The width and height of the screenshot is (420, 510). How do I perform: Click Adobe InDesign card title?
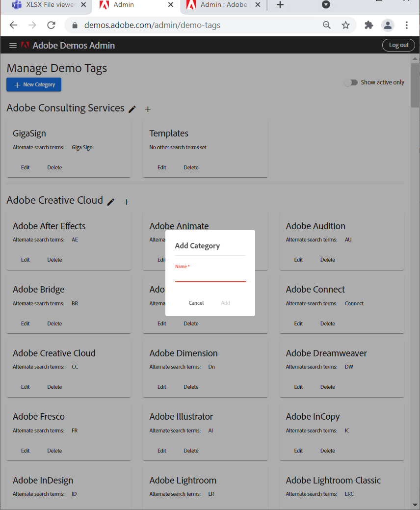(x=43, y=481)
